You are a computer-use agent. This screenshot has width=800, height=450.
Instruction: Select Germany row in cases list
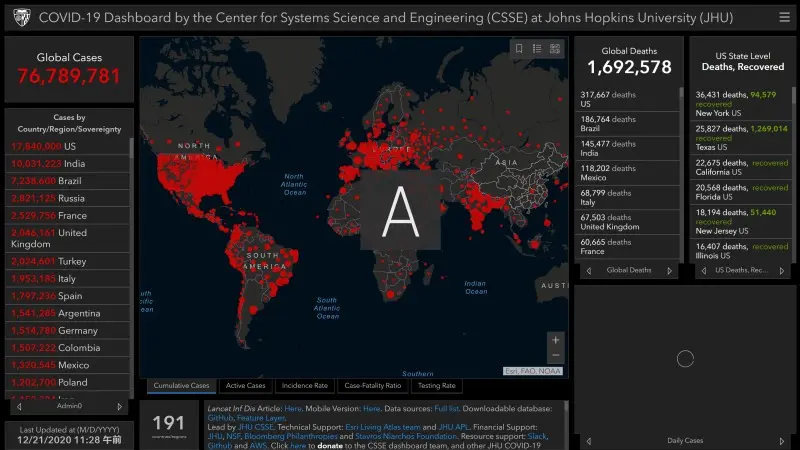(67, 331)
